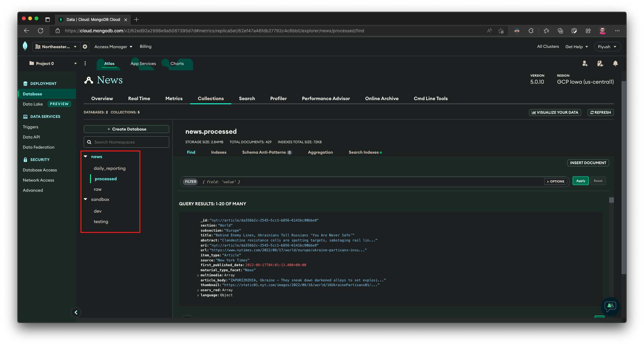Select the daily_reporting collection
This screenshot has width=644, height=346.
(x=110, y=169)
